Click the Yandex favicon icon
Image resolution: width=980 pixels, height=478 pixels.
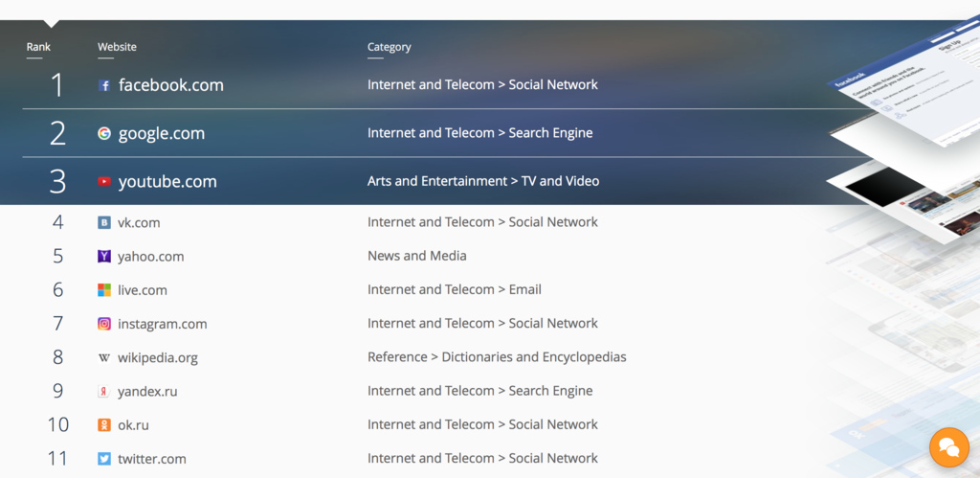pyautogui.click(x=104, y=392)
